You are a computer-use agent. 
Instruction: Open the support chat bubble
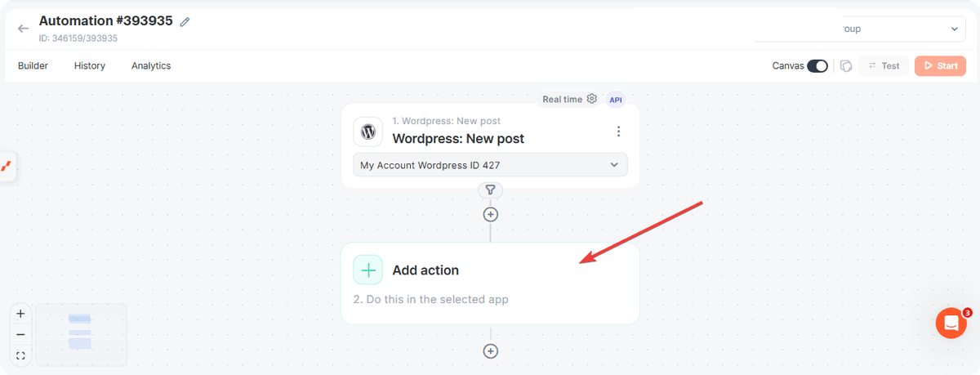(x=951, y=324)
